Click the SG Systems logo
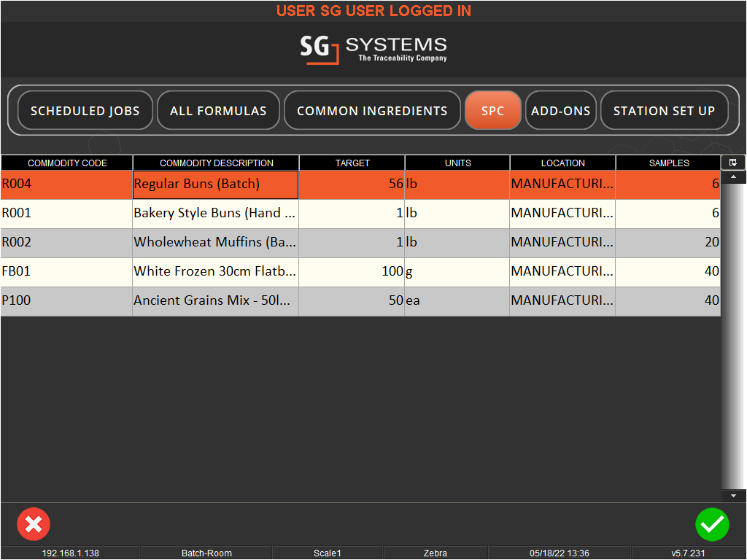747x560 pixels. coord(373,50)
